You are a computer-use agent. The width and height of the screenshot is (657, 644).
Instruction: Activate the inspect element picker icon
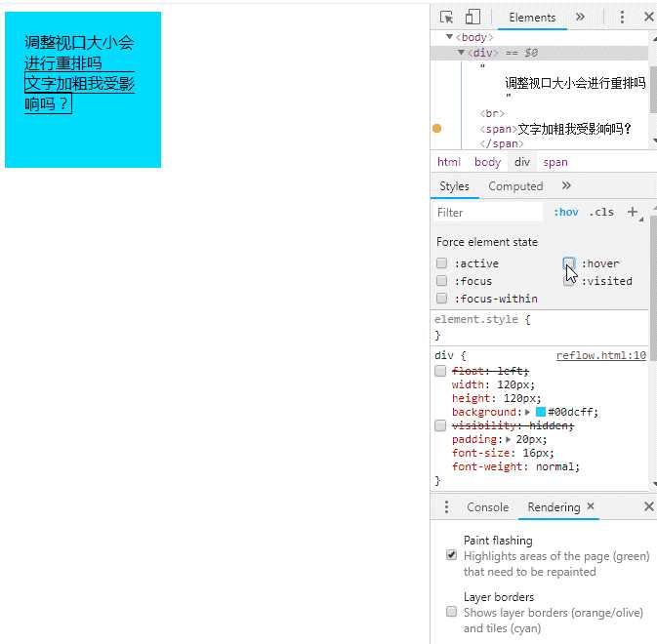click(x=446, y=18)
